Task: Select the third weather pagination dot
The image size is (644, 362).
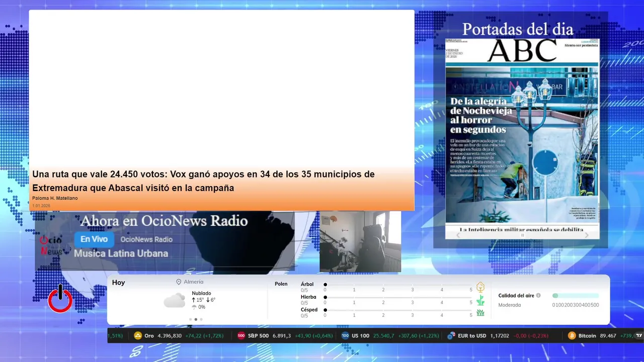Action: [x=201, y=319]
